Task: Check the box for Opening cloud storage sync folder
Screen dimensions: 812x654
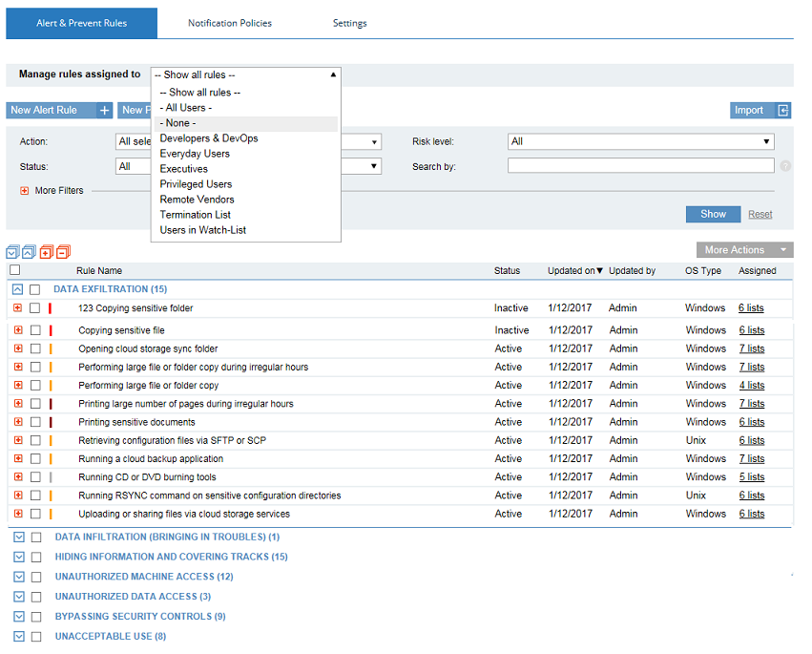Action: tap(34, 349)
